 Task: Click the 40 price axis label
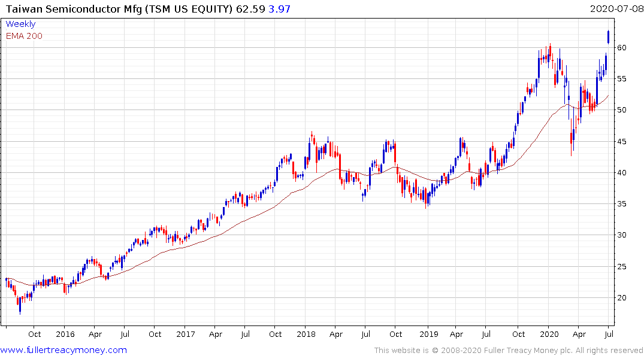click(x=622, y=173)
